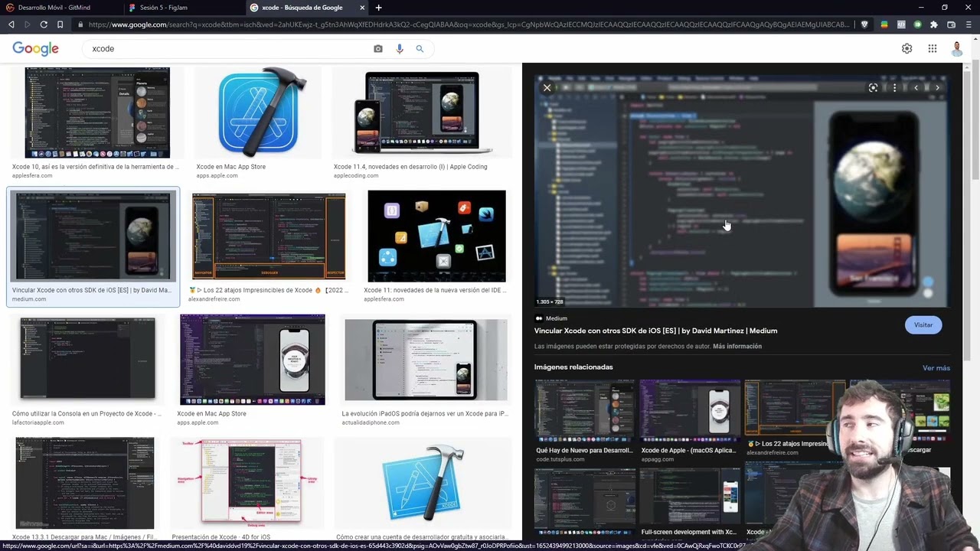
Task: Open Brave Shields lion icon
Action: (864, 24)
